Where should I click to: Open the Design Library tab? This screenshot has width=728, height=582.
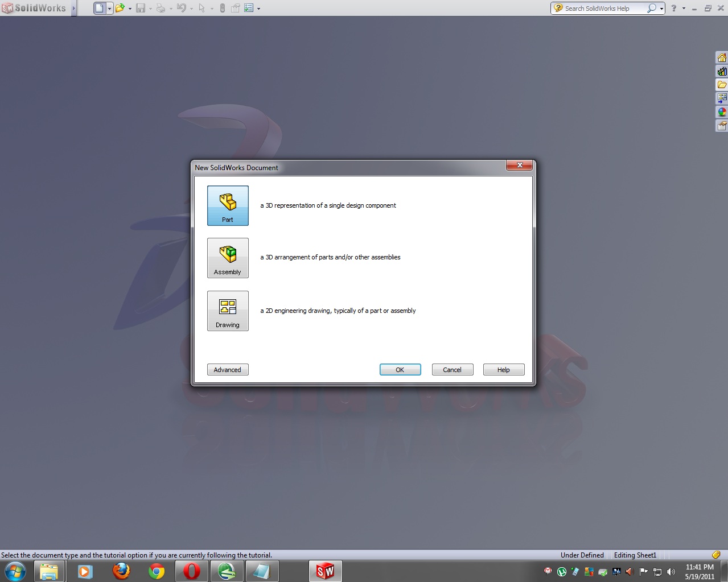click(x=722, y=71)
